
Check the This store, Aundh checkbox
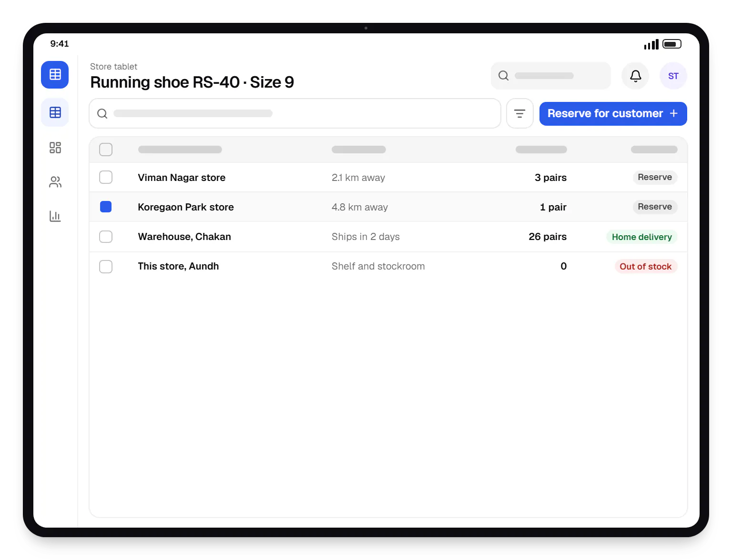coord(106,266)
